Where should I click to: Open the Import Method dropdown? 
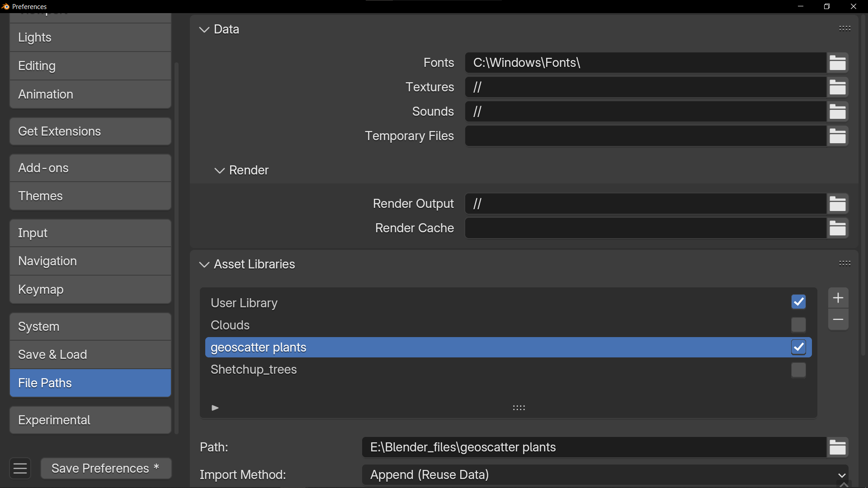pos(605,475)
